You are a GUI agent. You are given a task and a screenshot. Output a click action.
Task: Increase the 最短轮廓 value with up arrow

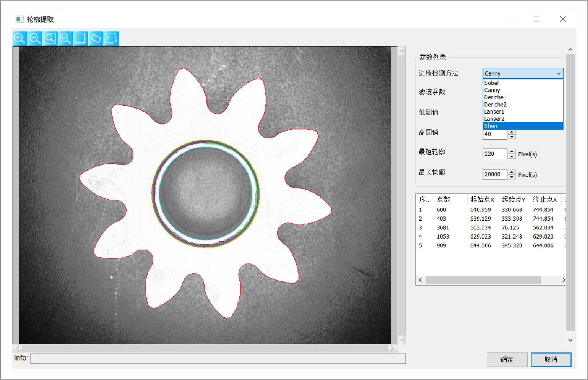pyautogui.click(x=512, y=151)
